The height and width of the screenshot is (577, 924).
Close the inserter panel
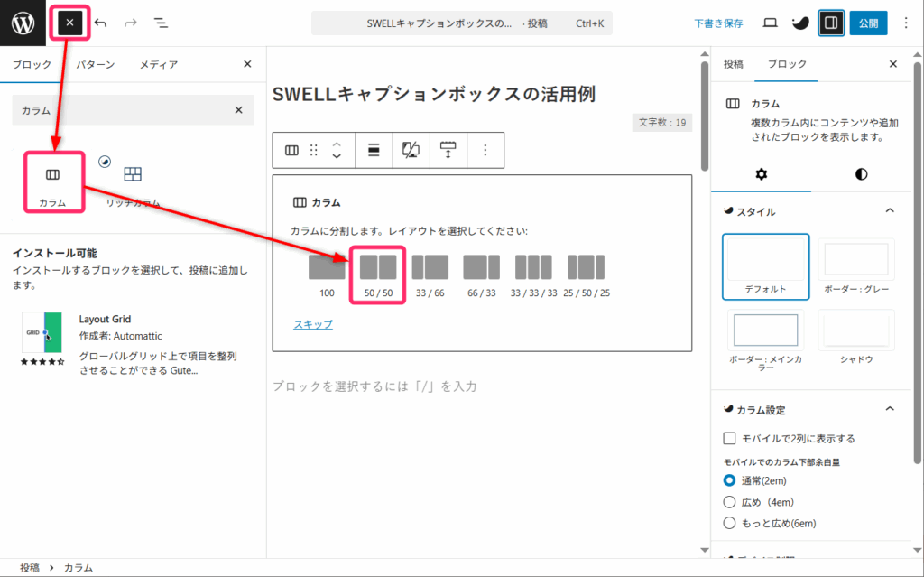pos(247,64)
